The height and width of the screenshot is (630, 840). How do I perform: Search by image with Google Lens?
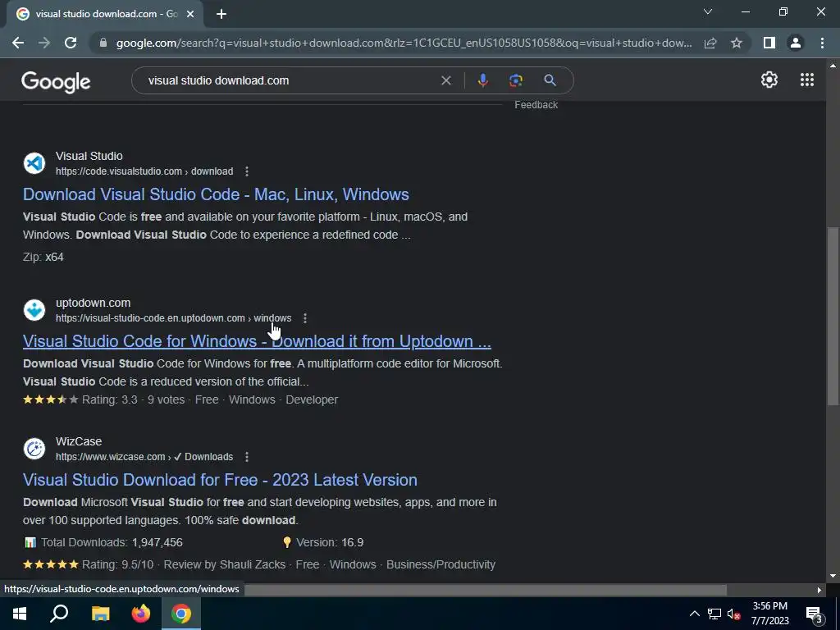pos(516,80)
